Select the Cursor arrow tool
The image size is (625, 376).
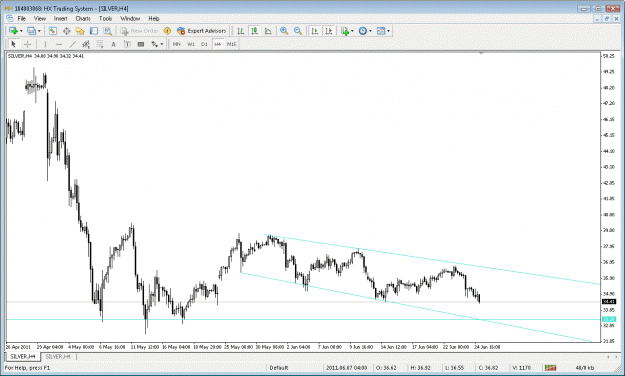[x=13, y=44]
